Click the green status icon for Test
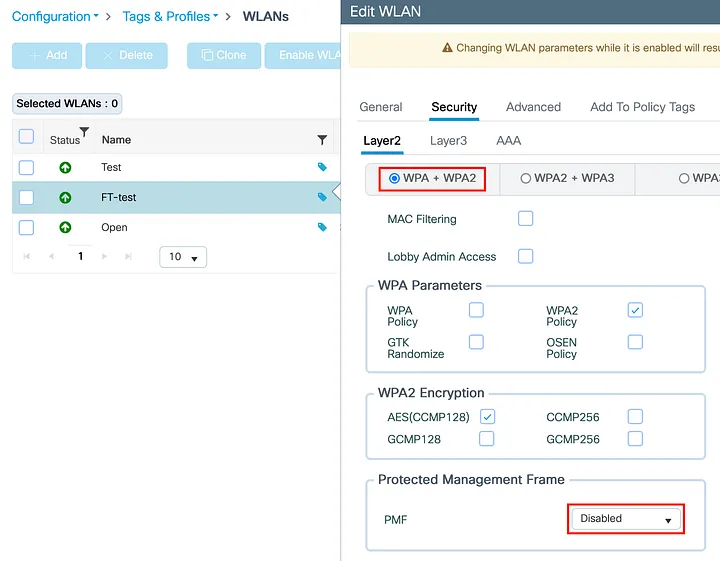The width and height of the screenshot is (720, 561). coord(65,168)
